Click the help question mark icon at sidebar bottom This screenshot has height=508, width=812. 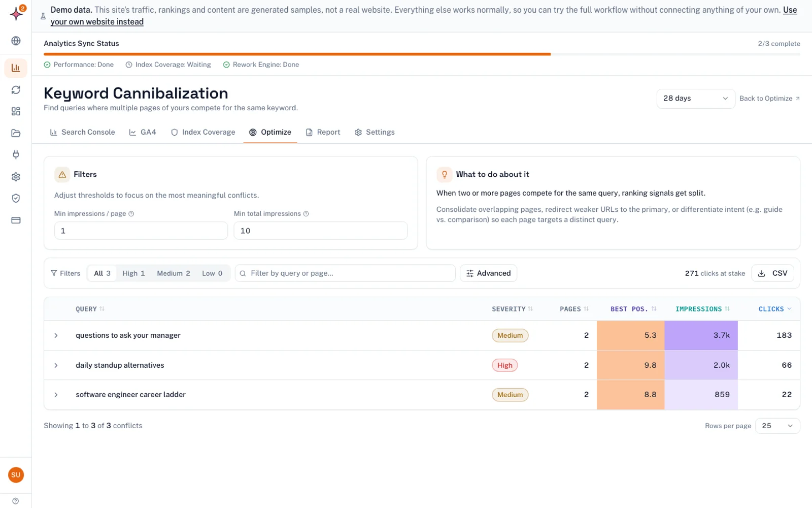tap(16, 501)
